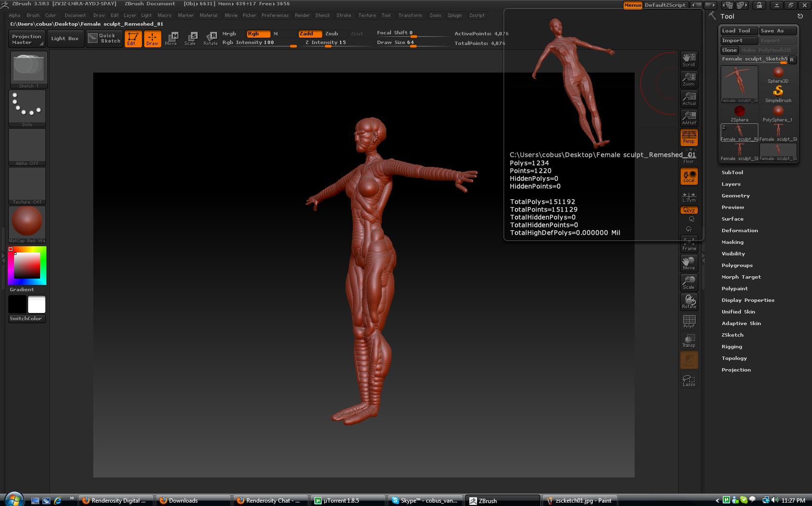The height and width of the screenshot is (506, 812).
Task: Expand the SubTool palette section
Action: click(732, 173)
